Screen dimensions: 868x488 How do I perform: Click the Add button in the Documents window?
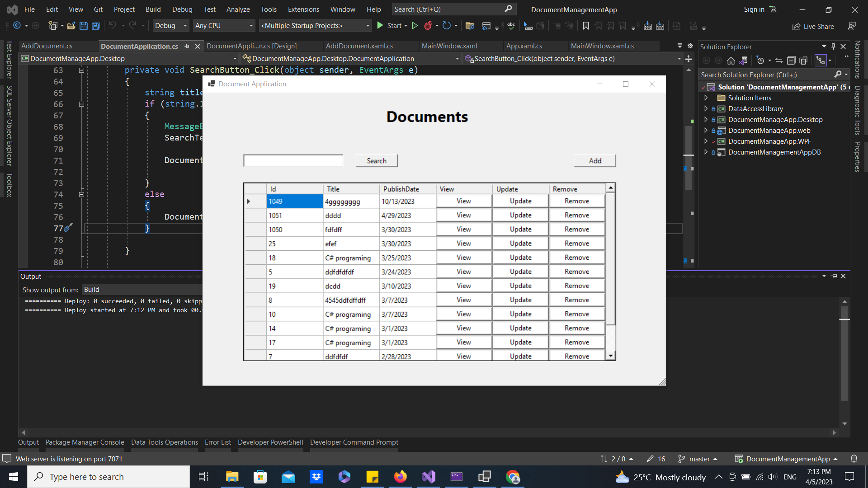(x=594, y=160)
